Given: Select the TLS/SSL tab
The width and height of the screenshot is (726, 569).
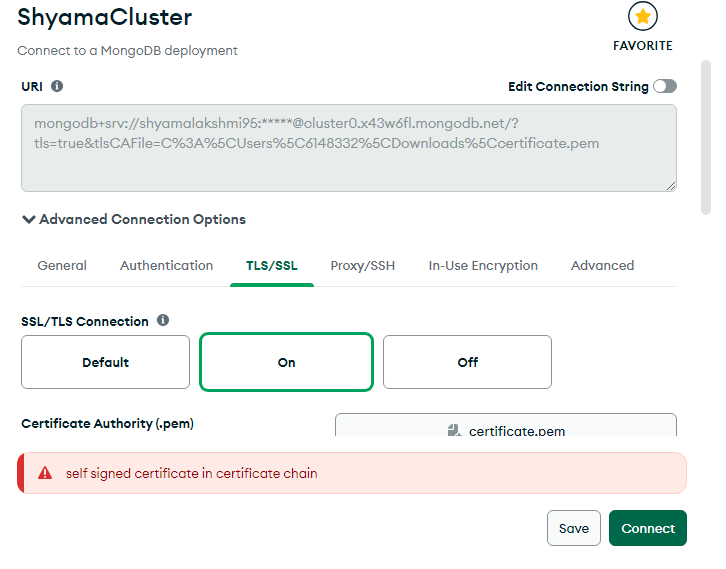Looking at the screenshot, I should 272,266.
